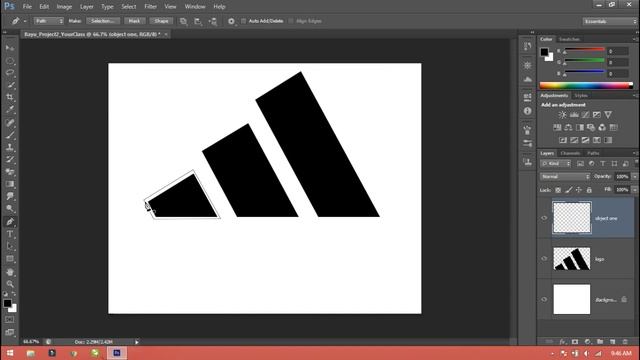Switch to the Paths tab
Screen dimensions: 640x360
tap(593, 153)
